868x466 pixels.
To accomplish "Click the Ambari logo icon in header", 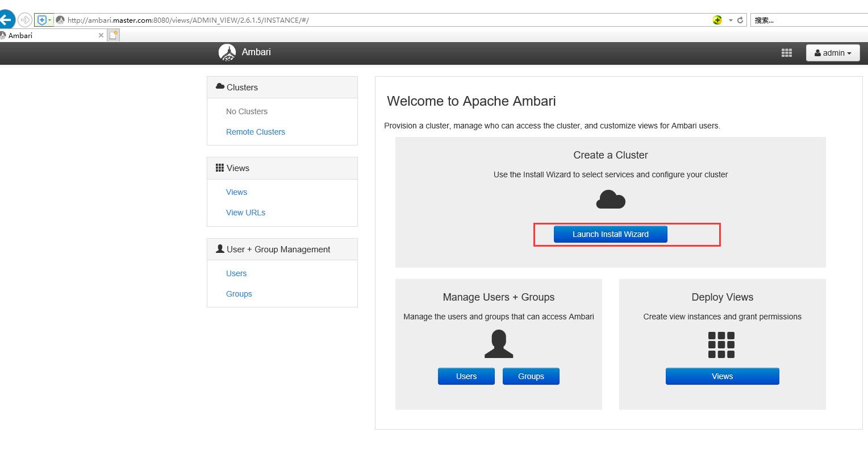I will point(227,52).
